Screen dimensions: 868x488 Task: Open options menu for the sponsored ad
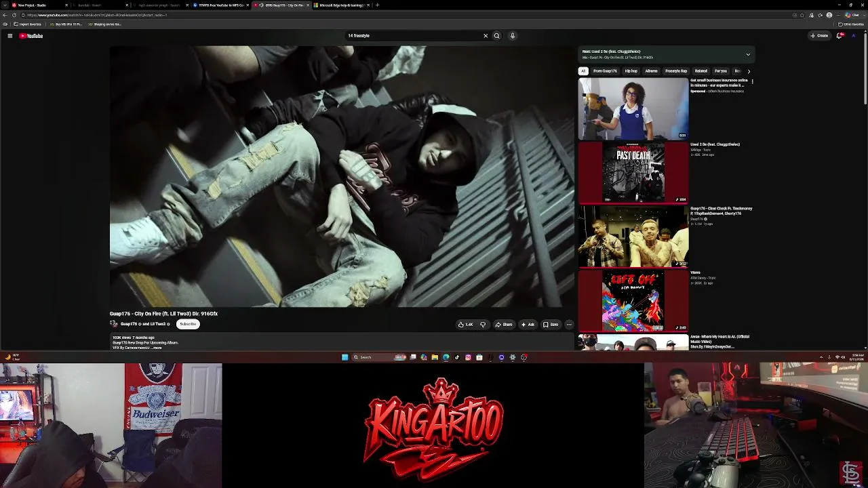pyautogui.click(x=752, y=81)
